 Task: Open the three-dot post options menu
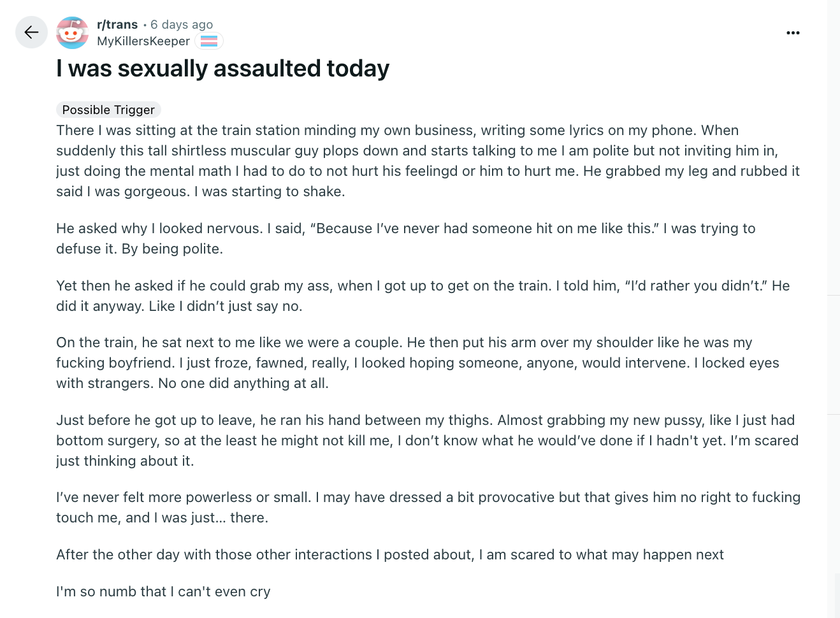(793, 32)
